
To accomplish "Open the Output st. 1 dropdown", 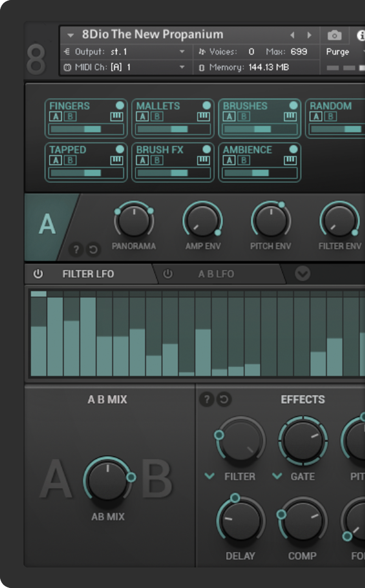I will tap(182, 51).
